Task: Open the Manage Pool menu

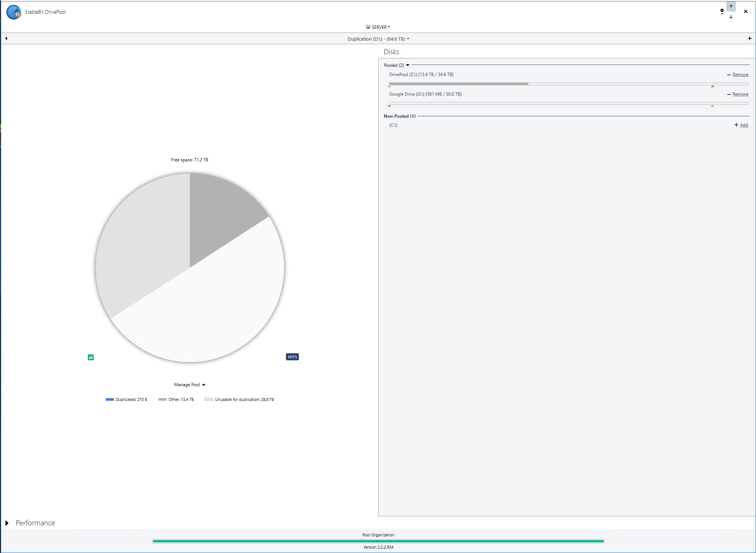Action: pos(190,385)
